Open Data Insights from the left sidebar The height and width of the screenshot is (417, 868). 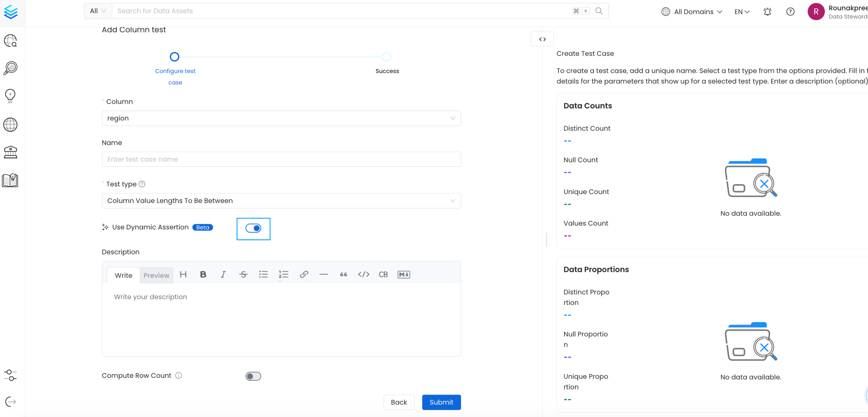[10, 96]
